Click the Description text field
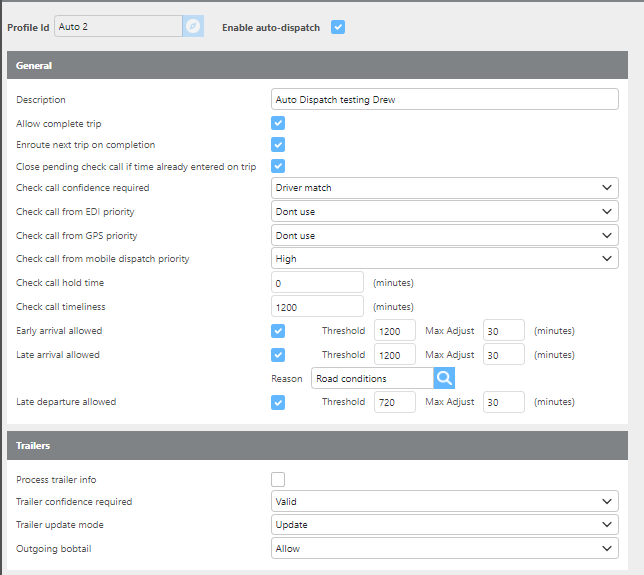The height and width of the screenshot is (575, 644). (x=445, y=100)
